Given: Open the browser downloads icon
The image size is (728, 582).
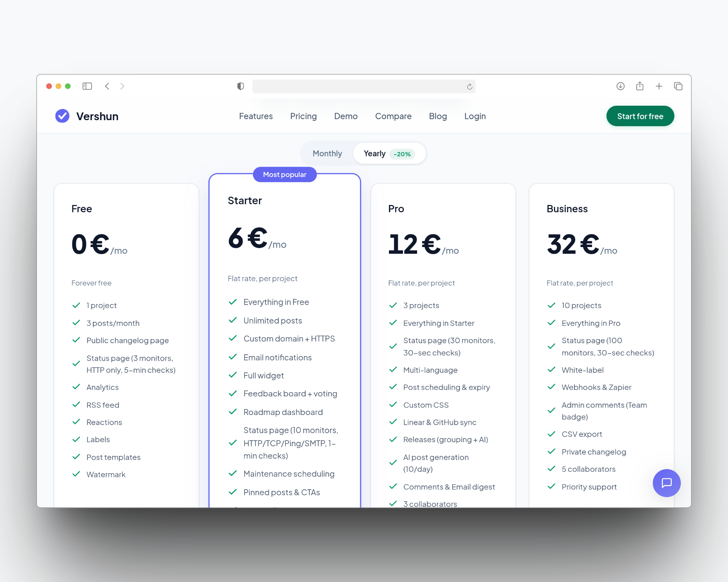Looking at the screenshot, I should tap(620, 86).
